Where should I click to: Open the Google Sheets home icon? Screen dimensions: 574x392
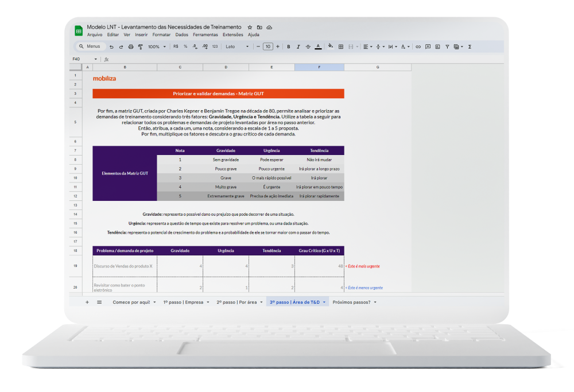click(x=79, y=31)
